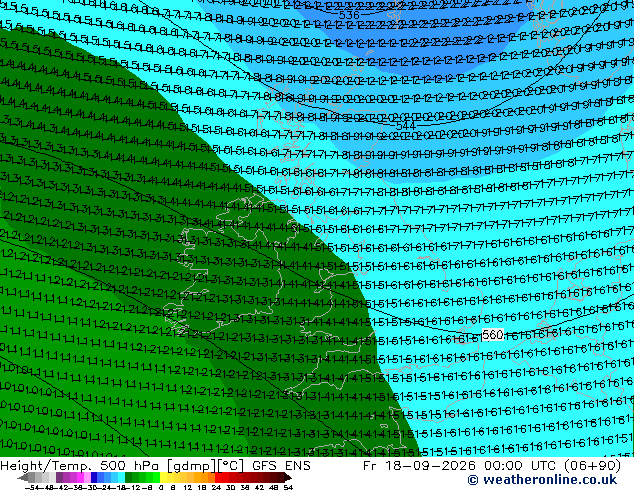The width and height of the screenshot is (634, 490).
Task: Click the dark right arrow of the legend
Action: (x=288, y=477)
